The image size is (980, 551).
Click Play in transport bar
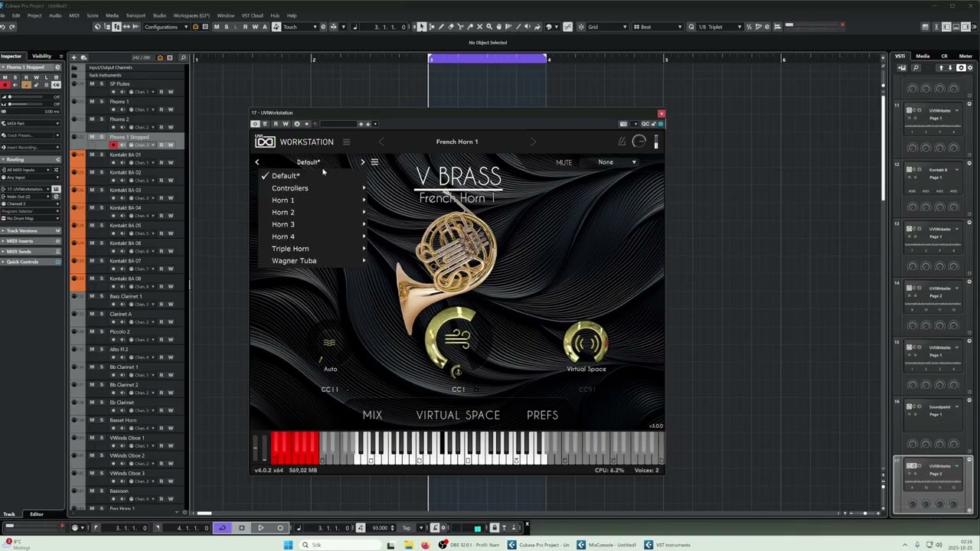(260, 527)
